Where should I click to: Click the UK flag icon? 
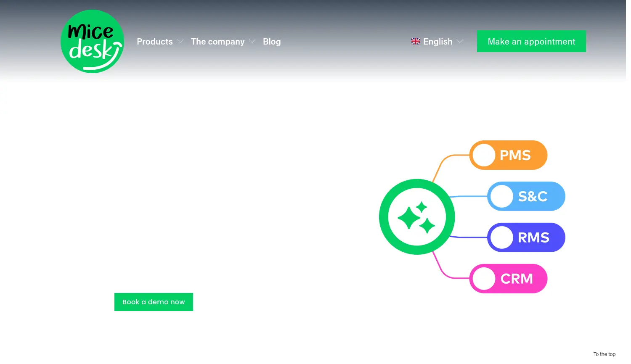pos(415,41)
